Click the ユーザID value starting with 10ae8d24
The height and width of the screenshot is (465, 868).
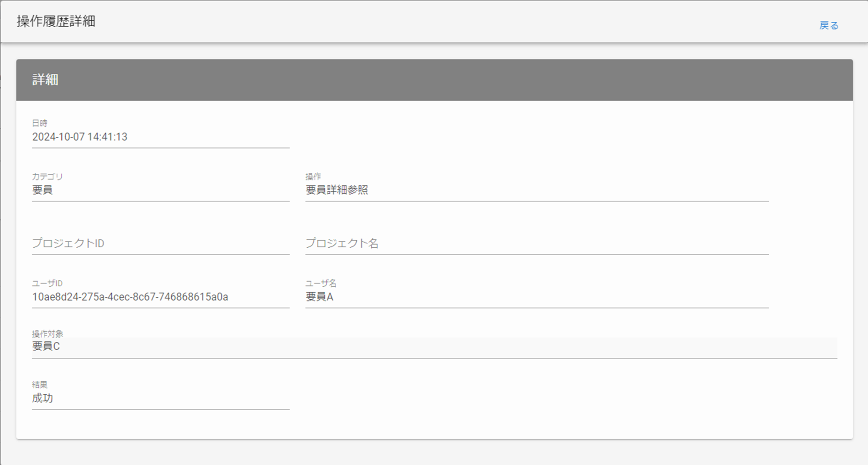pyautogui.click(x=130, y=297)
